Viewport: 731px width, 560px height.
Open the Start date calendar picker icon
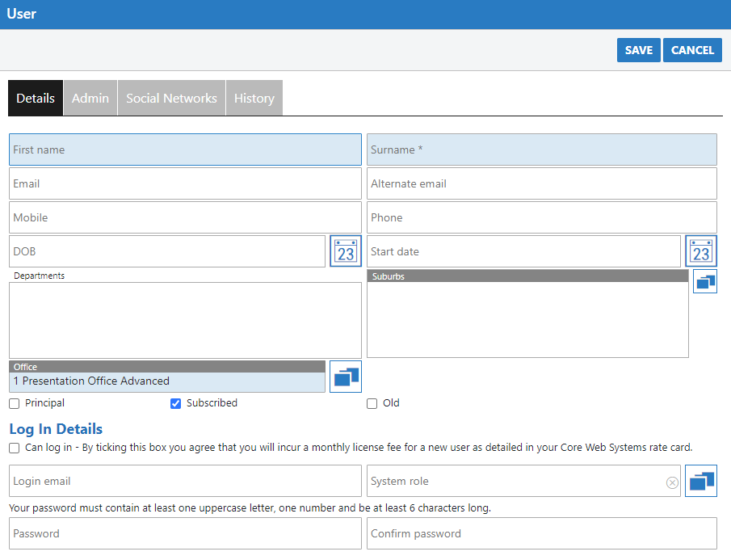point(700,251)
